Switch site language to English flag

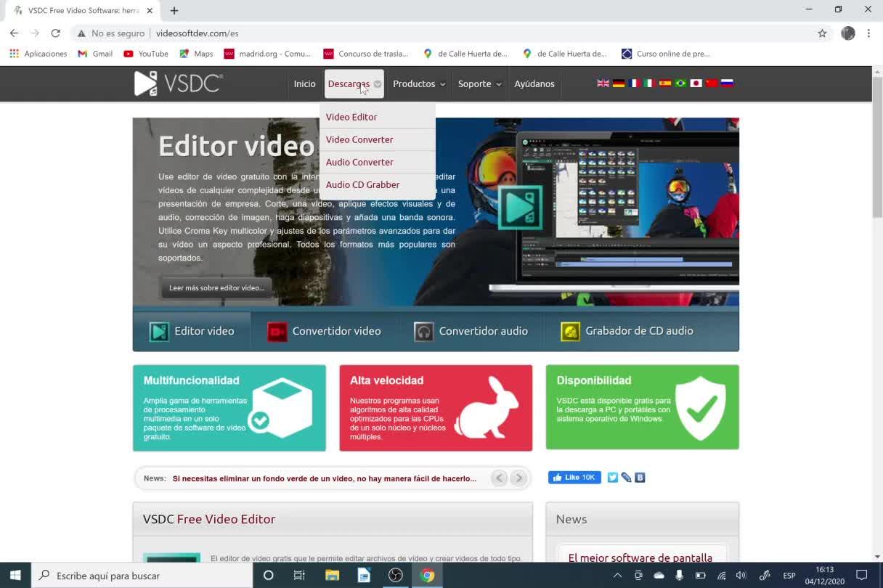[x=603, y=83]
